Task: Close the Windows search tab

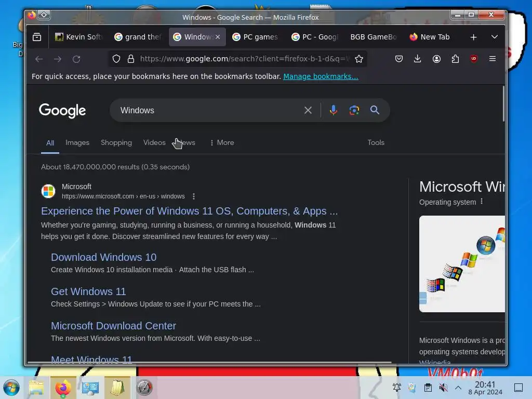Action: pyautogui.click(x=218, y=37)
